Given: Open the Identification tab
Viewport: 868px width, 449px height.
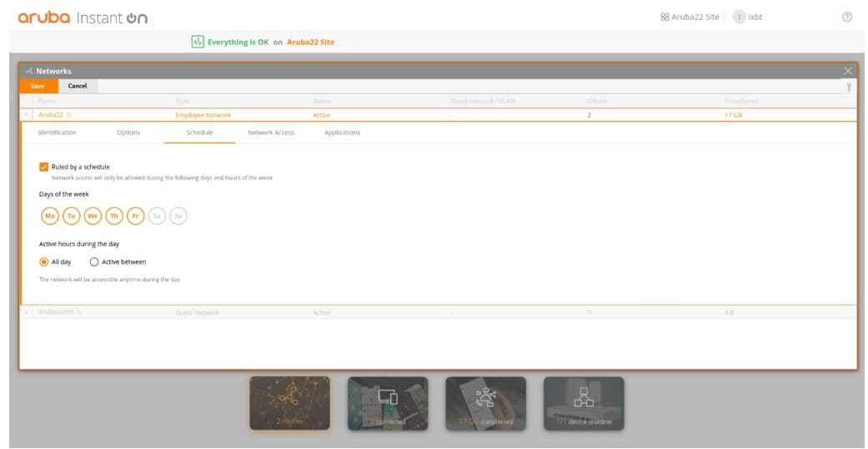Looking at the screenshot, I should coord(57,133).
